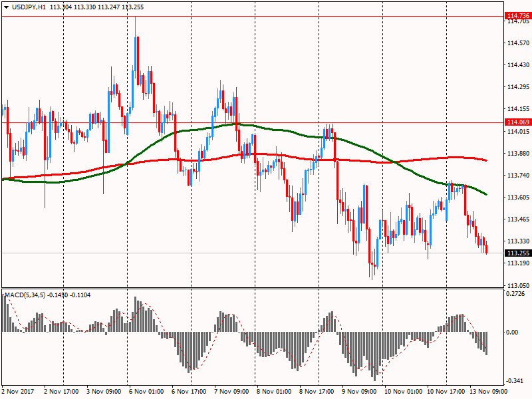Select the 0.2726 MACD scale value
The width and height of the screenshot is (532, 399).
[515, 294]
